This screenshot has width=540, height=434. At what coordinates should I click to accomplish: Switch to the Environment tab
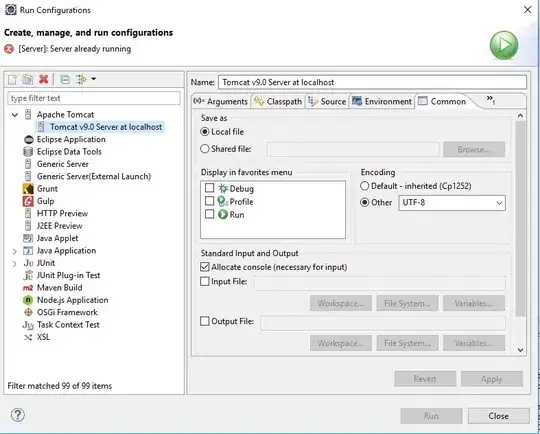pyautogui.click(x=382, y=101)
